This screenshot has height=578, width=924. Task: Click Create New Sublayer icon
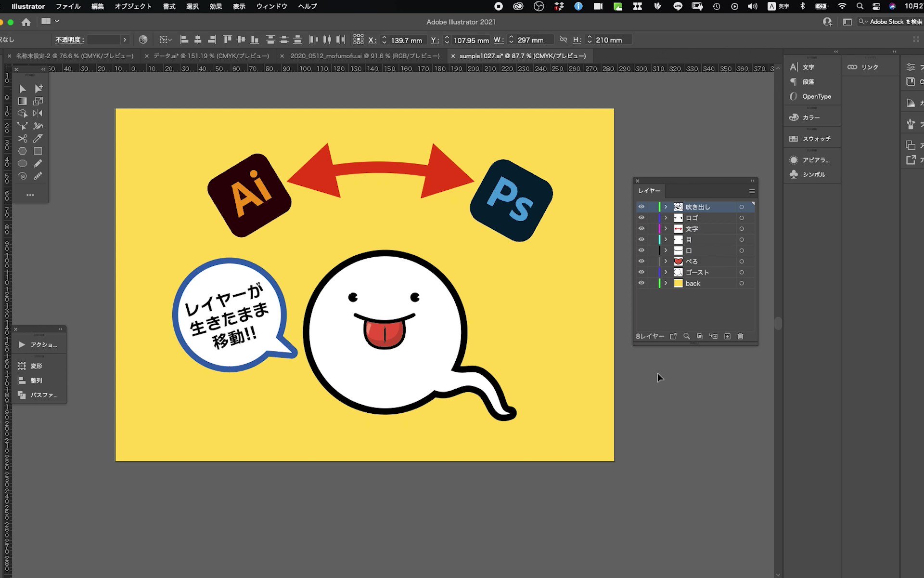714,336
